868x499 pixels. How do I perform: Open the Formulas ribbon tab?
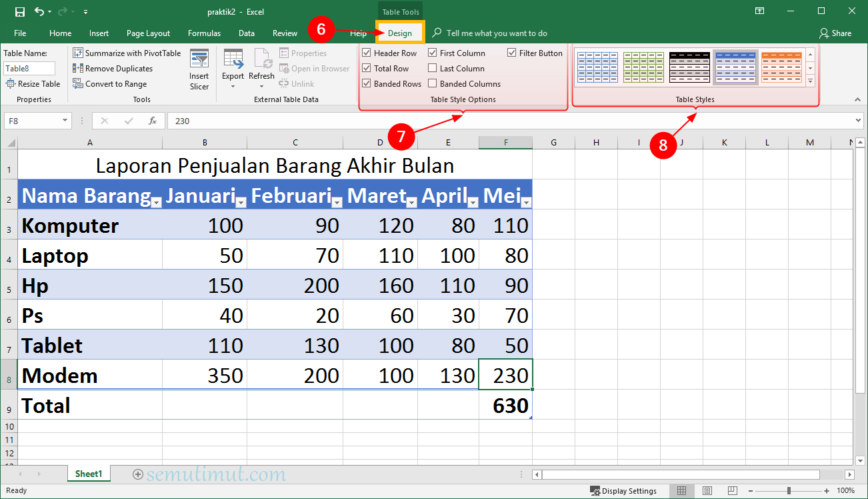pos(204,33)
